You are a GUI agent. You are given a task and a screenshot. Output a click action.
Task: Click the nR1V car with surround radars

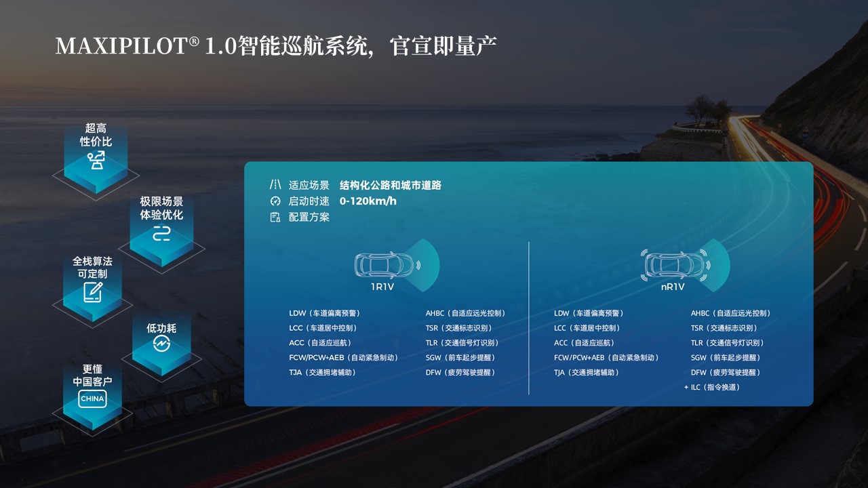tap(686, 265)
